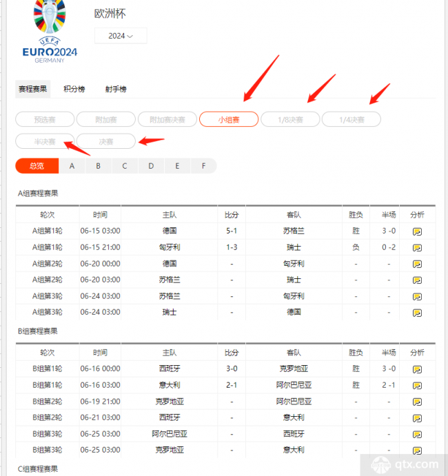
Task: Click the 06-21 03:00 time cell
Action: 100,417
